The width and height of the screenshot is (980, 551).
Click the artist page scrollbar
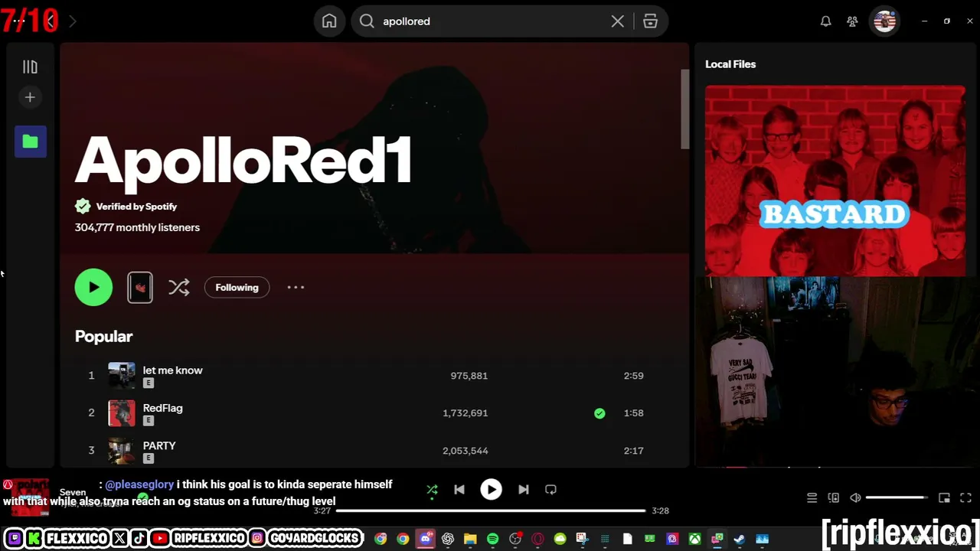click(685, 109)
